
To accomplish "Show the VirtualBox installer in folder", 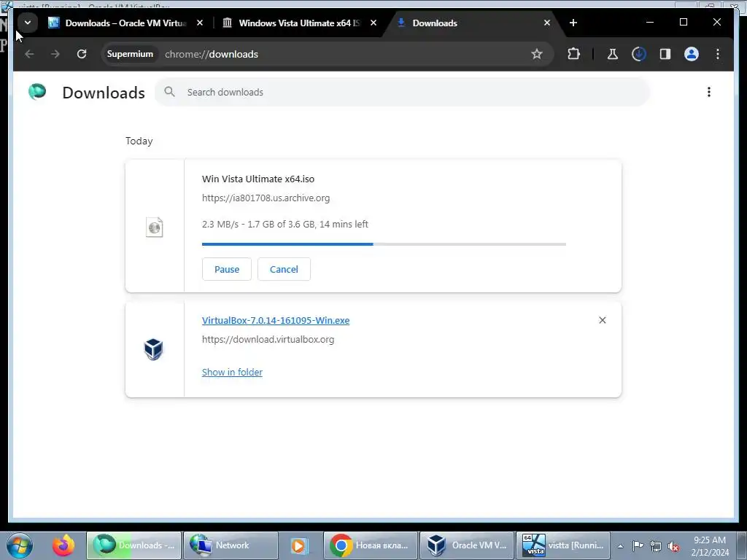I will (x=232, y=372).
